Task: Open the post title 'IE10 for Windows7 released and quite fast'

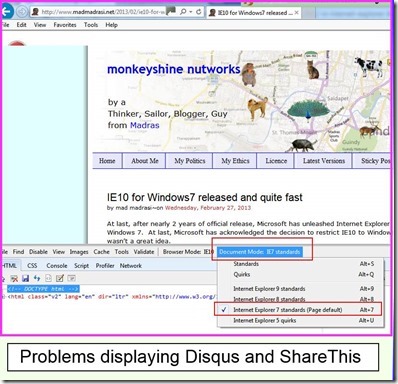Action: pyautogui.click(x=205, y=197)
